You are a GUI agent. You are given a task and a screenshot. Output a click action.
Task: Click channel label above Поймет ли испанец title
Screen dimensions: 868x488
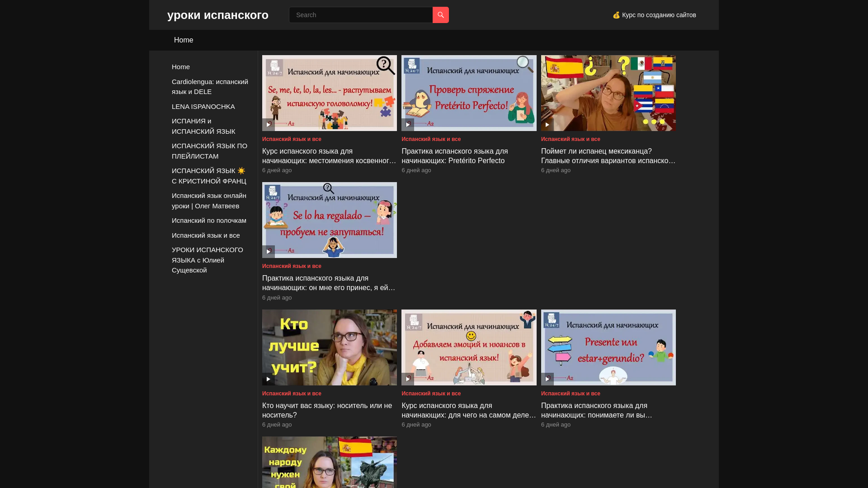(571, 139)
